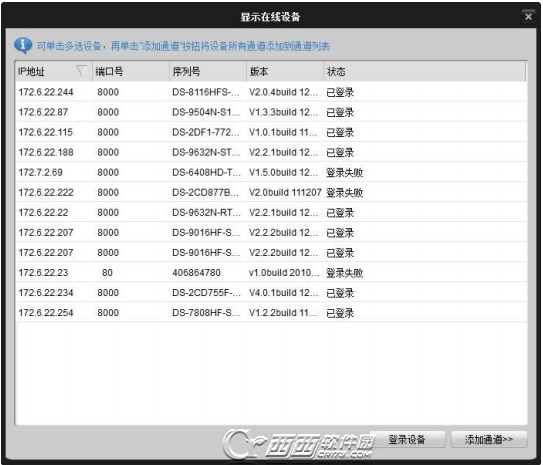
Task: Click serial DS-9632N-RT... cell
Action: (x=206, y=213)
